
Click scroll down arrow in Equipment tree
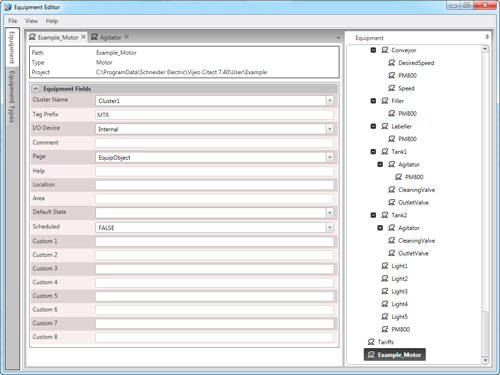tap(485, 360)
